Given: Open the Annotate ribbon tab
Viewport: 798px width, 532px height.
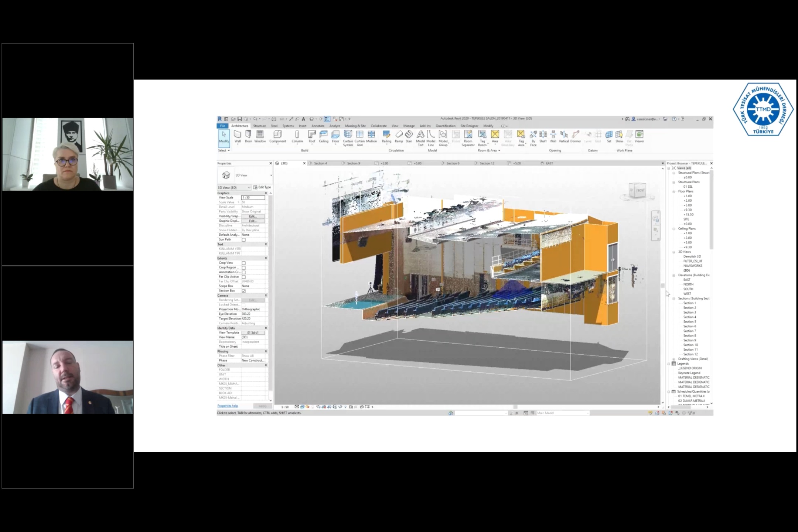Looking at the screenshot, I should coord(318,126).
